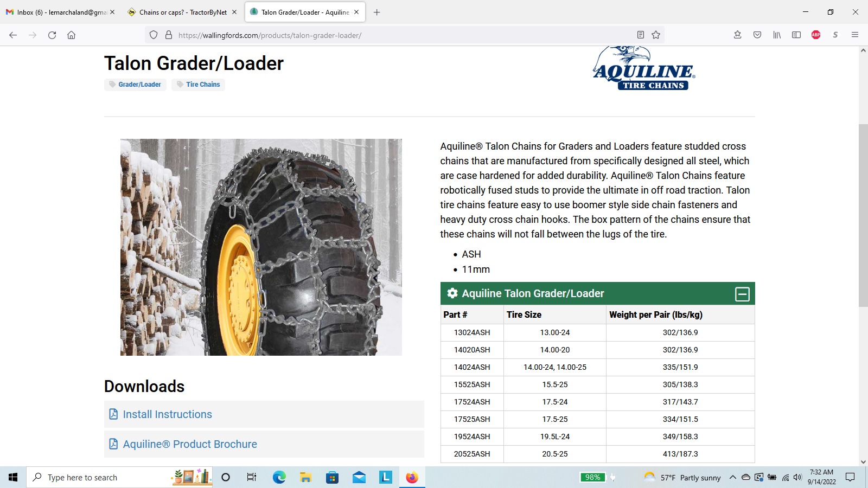Image resolution: width=868 pixels, height=488 pixels.
Task: Select part number 19524ASH
Action: click(x=472, y=436)
